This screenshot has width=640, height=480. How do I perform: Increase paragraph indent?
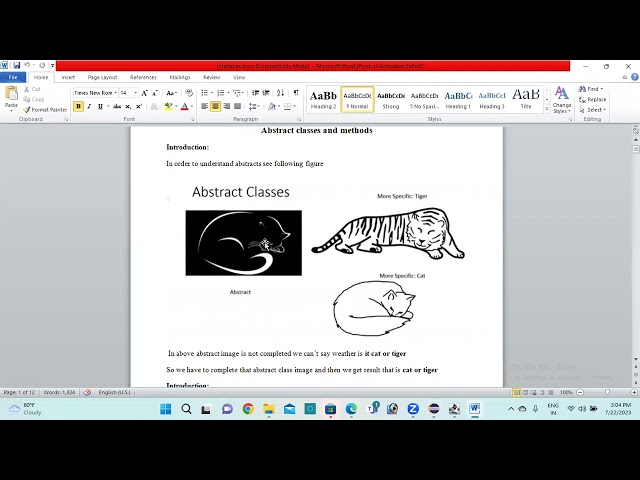point(266,93)
